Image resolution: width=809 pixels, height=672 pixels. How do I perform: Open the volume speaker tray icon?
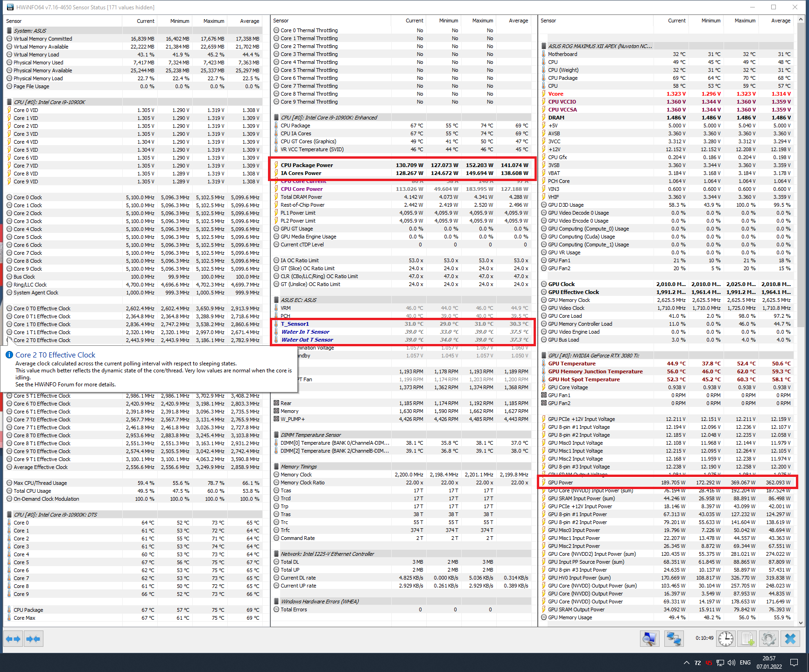click(x=732, y=663)
